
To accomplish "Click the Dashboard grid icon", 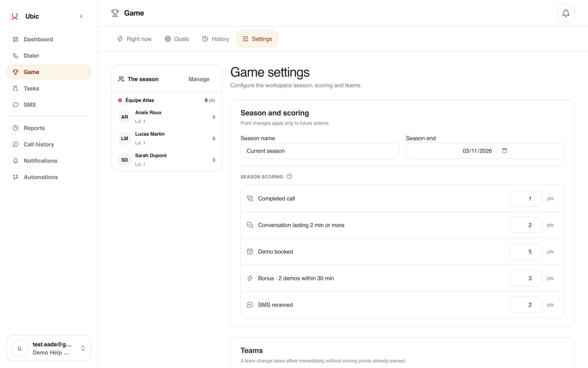I will pos(16,39).
